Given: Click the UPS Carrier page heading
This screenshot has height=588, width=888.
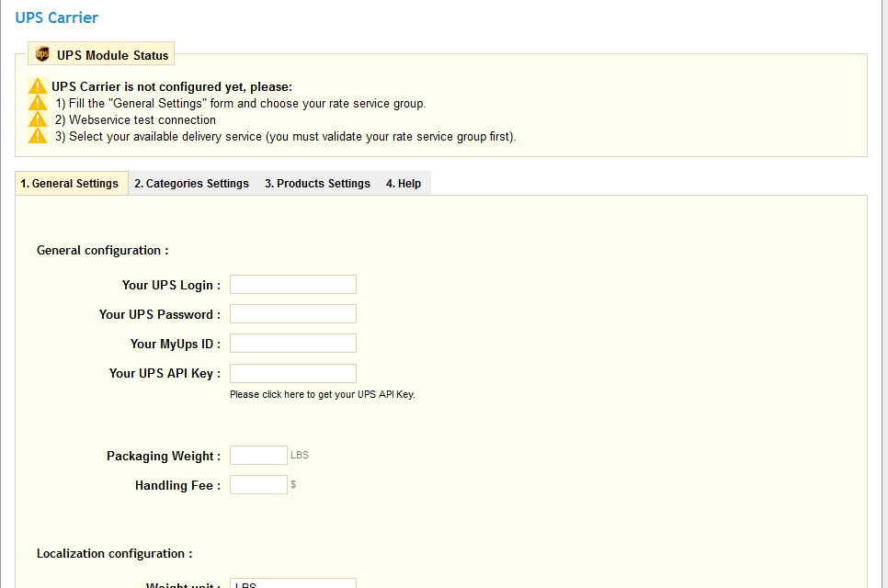Looking at the screenshot, I should click(57, 17).
